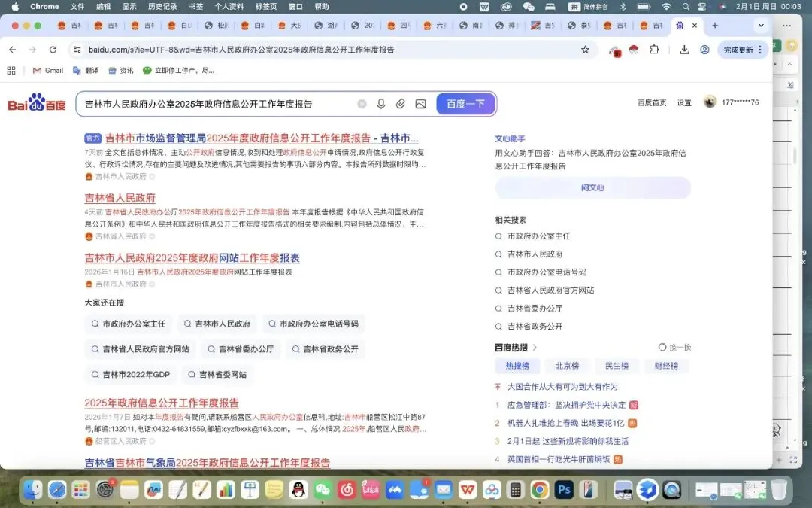Open Wi-Fi menu in menu bar
Image resolution: width=812 pixels, height=508 pixels.
click(666, 6)
